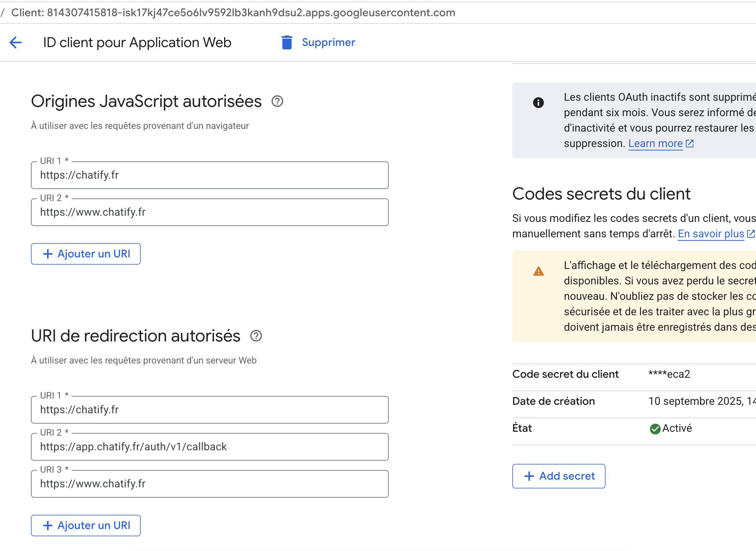Edit origin URI 1 field https://chatify.fr
The width and height of the screenshot is (756, 551).
[x=209, y=175]
